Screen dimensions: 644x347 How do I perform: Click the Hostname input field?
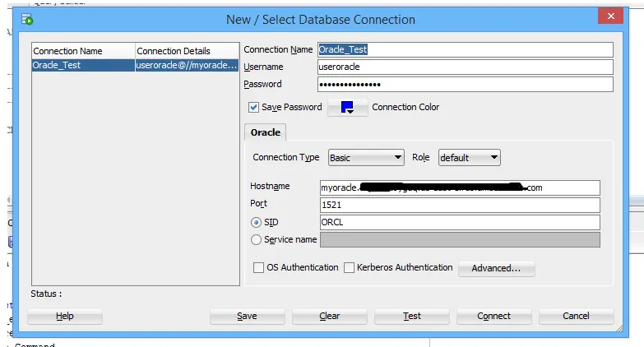460,187
